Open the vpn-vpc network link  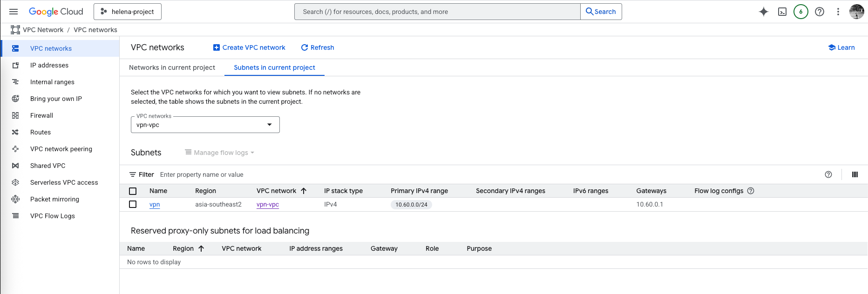pyautogui.click(x=267, y=204)
